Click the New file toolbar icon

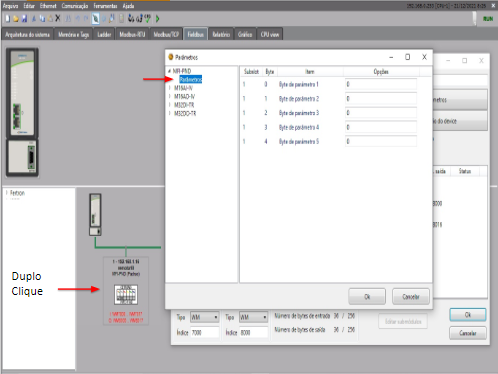pyautogui.click(x=8, y=18)
